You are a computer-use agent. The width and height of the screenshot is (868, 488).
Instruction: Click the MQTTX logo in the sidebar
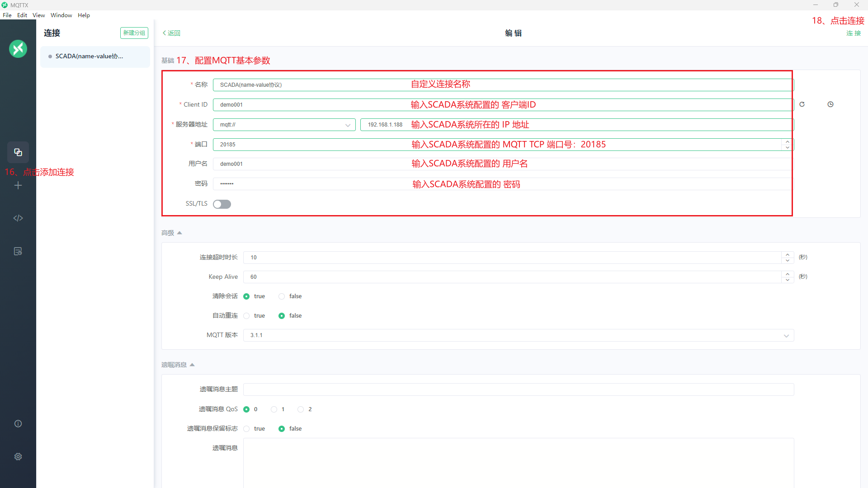18,49
